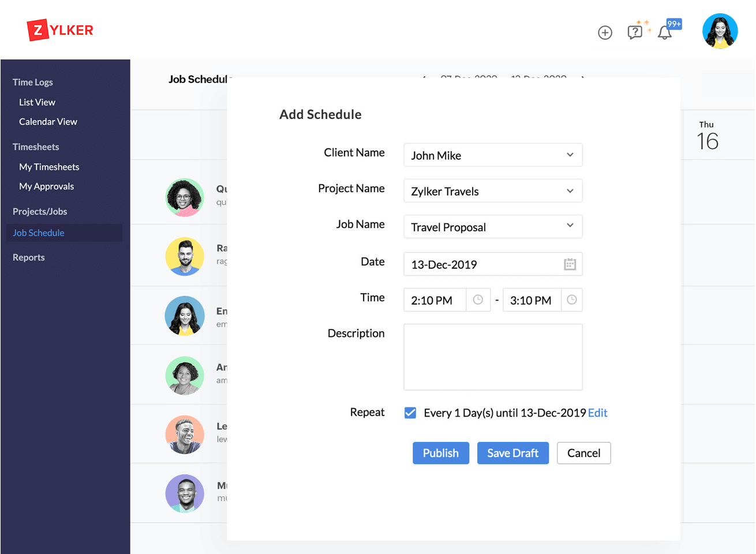Click the Save Draft button

(x=513, y=453)
